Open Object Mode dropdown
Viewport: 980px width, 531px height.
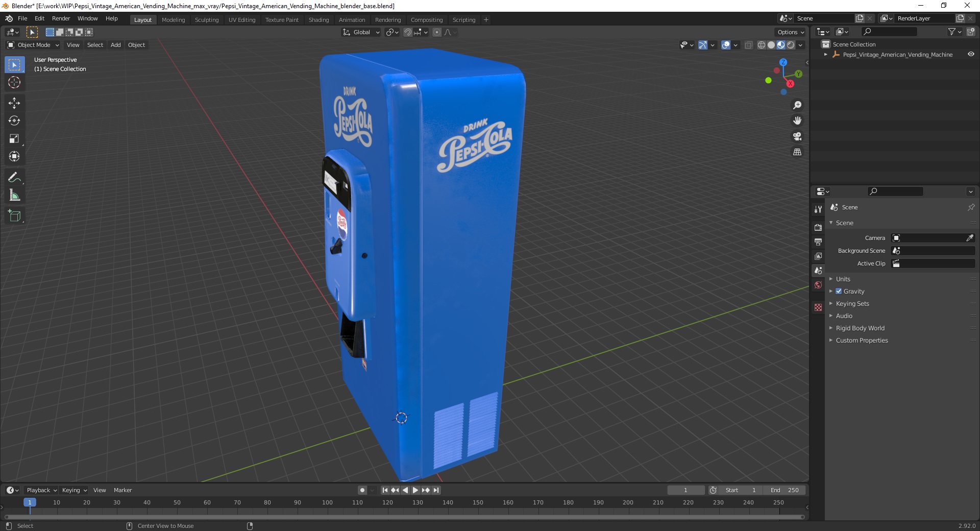tap(33, 45)
